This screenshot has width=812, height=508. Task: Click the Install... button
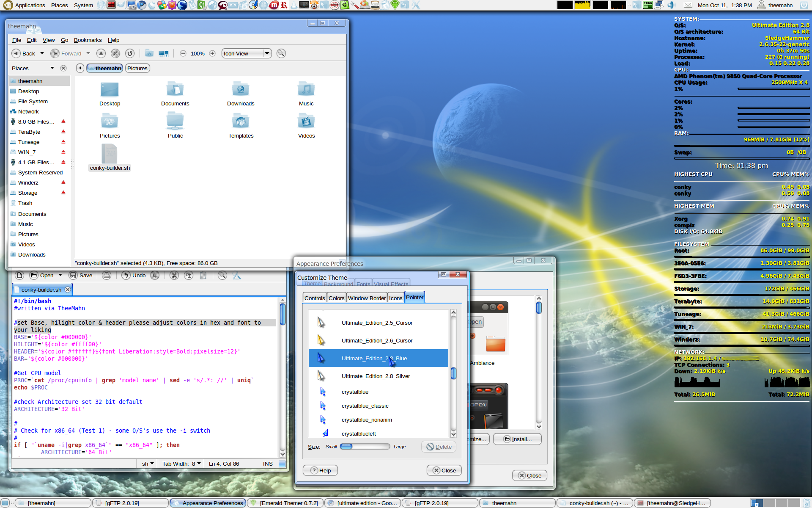[517, 439]
